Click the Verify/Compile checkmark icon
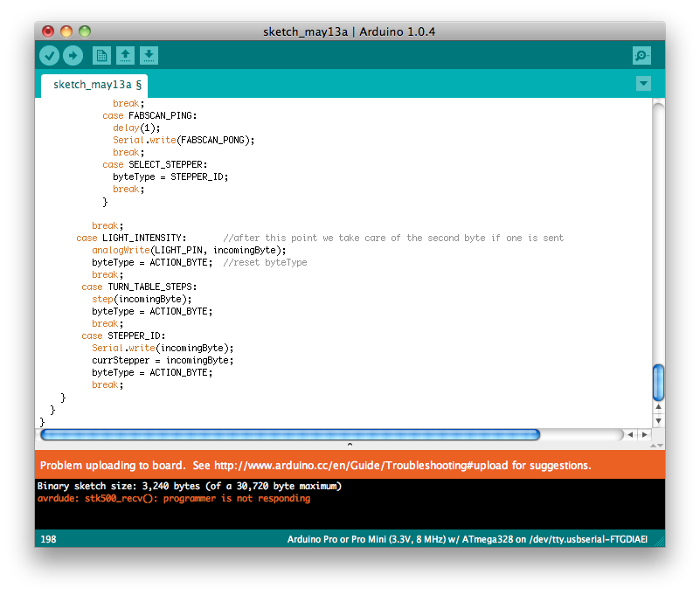 (50, 55)
